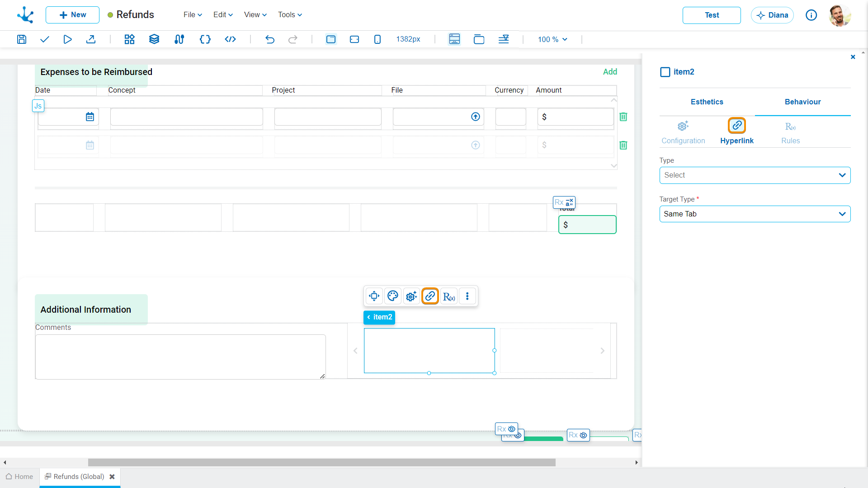The width and height of the screenshot is (868, 488).
Task: Select mobile phone viewport icon
Action: (x=377, y=39)
